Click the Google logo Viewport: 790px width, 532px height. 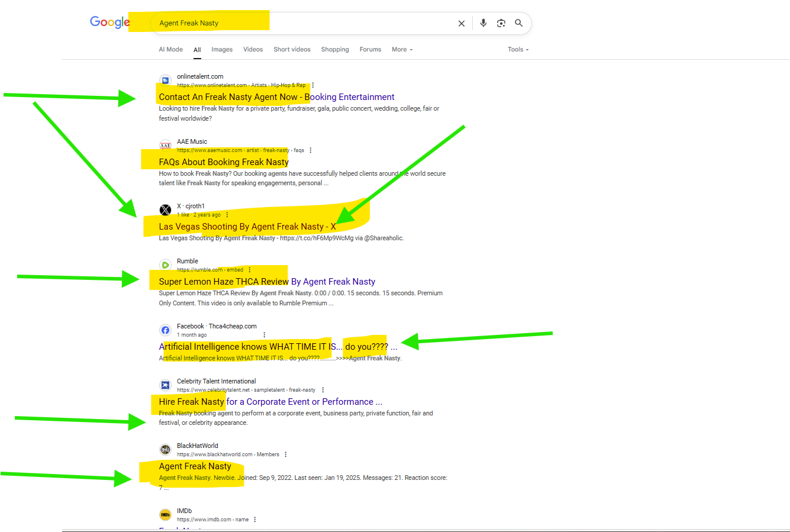tap(110, 22)
